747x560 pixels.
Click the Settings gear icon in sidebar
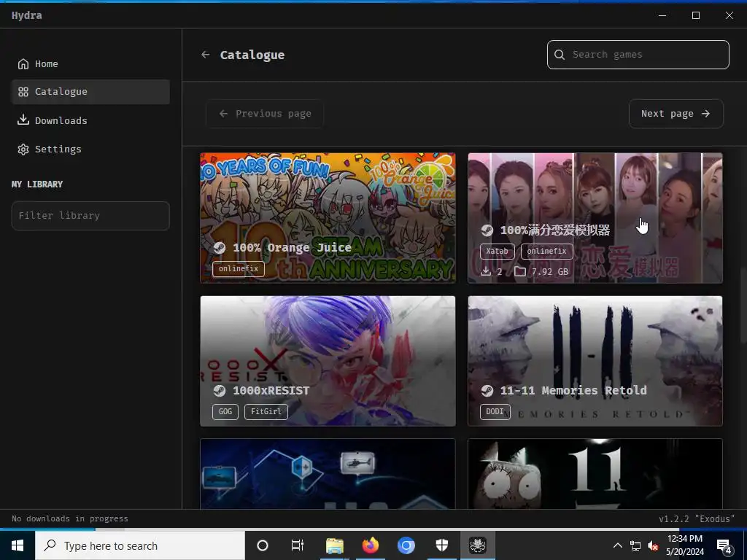point(23,149)
